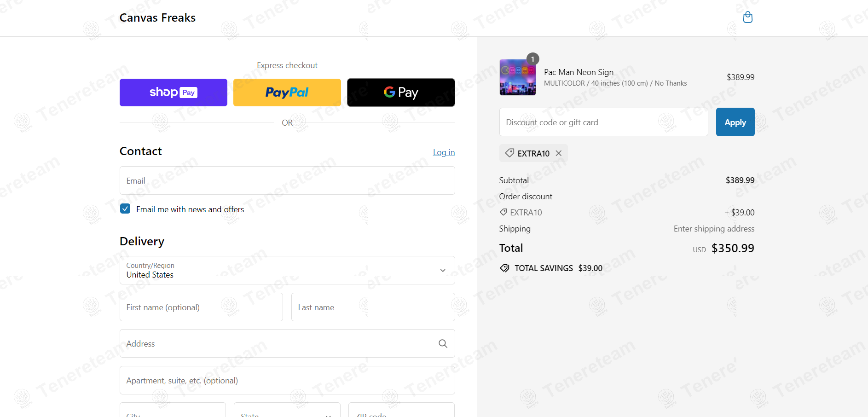Open the shopping bag cart icon
The height and width of the screenshot is (417, 868).
click(748, 17)
